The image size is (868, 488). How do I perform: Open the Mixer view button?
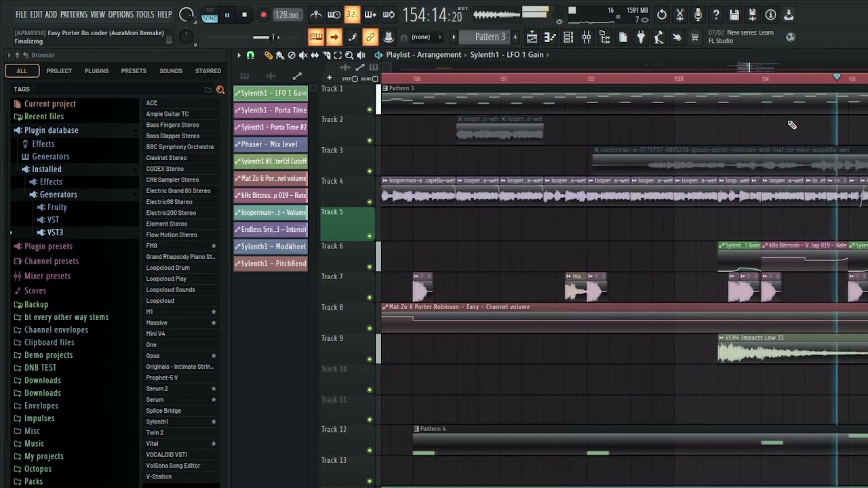pyautogui.click(x=587, y=37)
